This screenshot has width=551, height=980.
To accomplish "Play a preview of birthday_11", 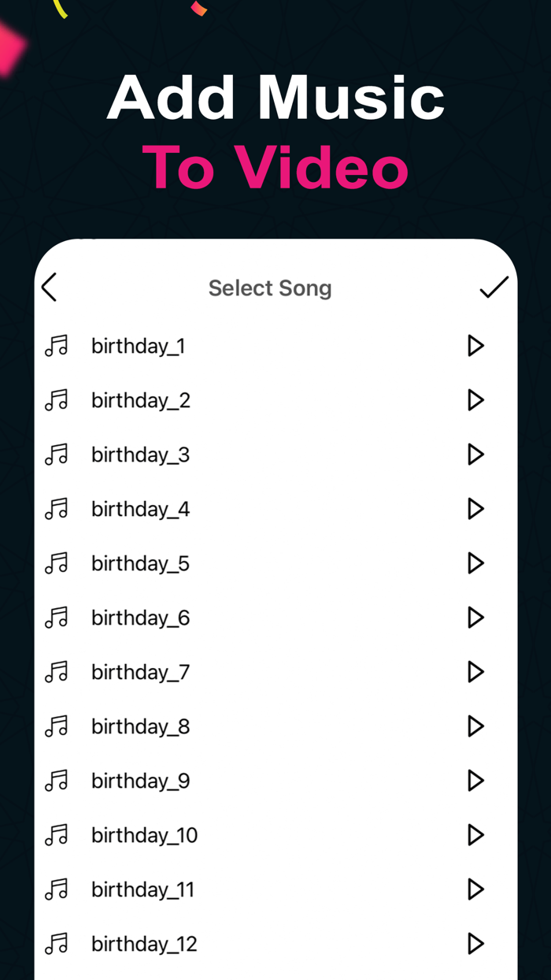I will click(x=475, y=889).
